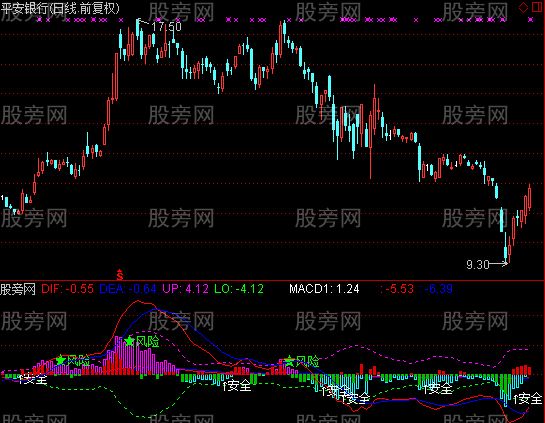Click the leftmost 安全 safety label
The height and width of the screenshot is (423, 545).
[35, 379]
